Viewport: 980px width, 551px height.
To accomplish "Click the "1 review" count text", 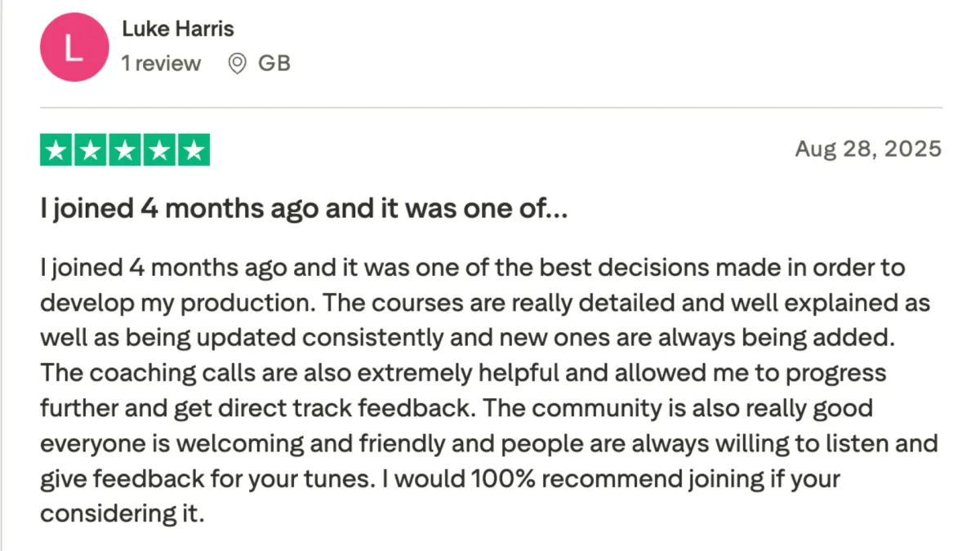I will [161, 64].
